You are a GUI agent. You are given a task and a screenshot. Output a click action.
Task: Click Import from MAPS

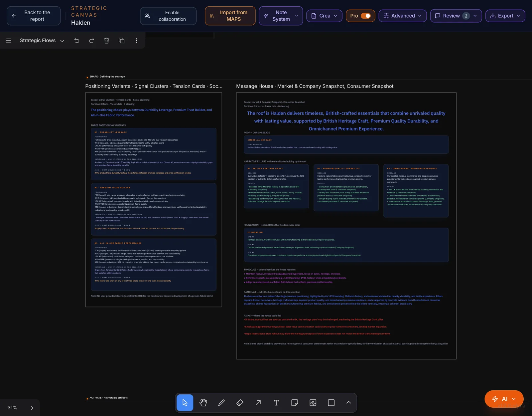pos(230,16)
